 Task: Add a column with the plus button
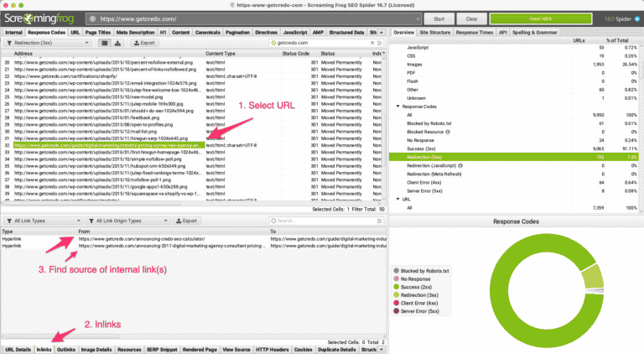tap(383, 54)
